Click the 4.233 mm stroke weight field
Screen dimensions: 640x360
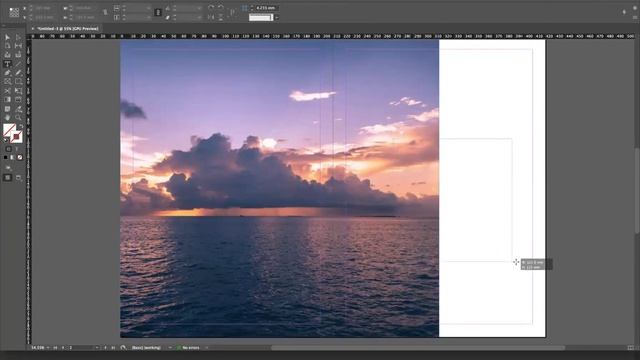coord(267,8)
